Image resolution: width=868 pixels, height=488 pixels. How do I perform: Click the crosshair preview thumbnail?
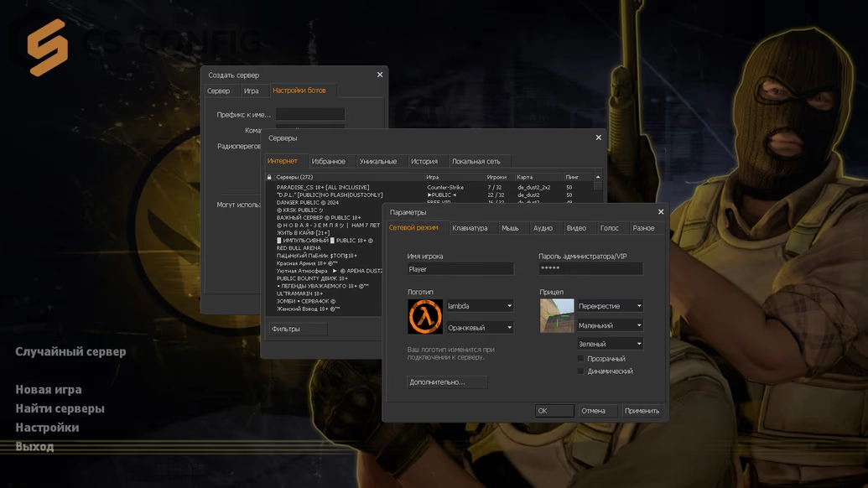click(x=557, y=315)
